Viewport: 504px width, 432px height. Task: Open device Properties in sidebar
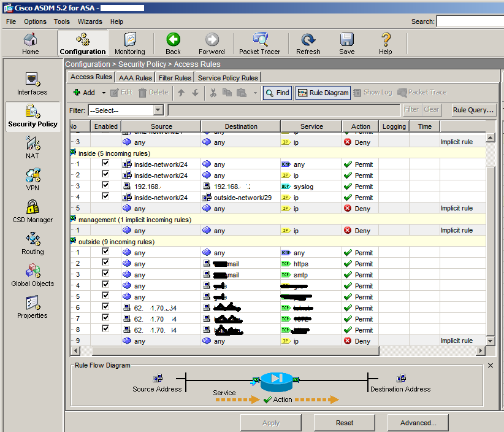point(32,307)
